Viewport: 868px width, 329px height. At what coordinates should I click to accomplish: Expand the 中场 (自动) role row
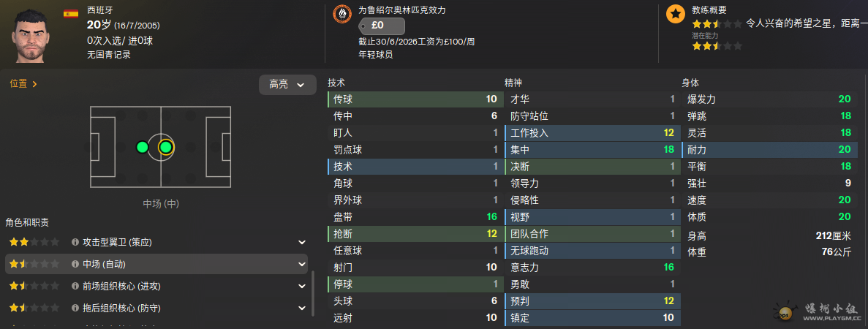pos(302,264)
